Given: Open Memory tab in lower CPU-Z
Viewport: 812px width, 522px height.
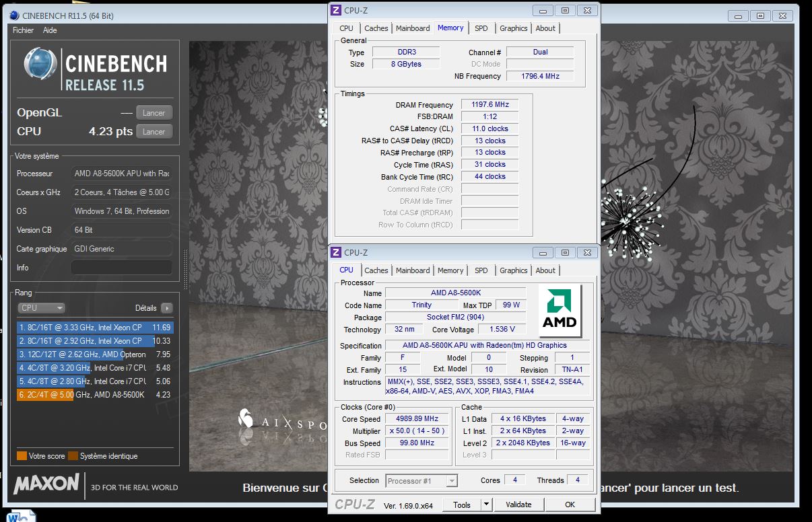Looking at the screenshot, I should tap(450, 270).
